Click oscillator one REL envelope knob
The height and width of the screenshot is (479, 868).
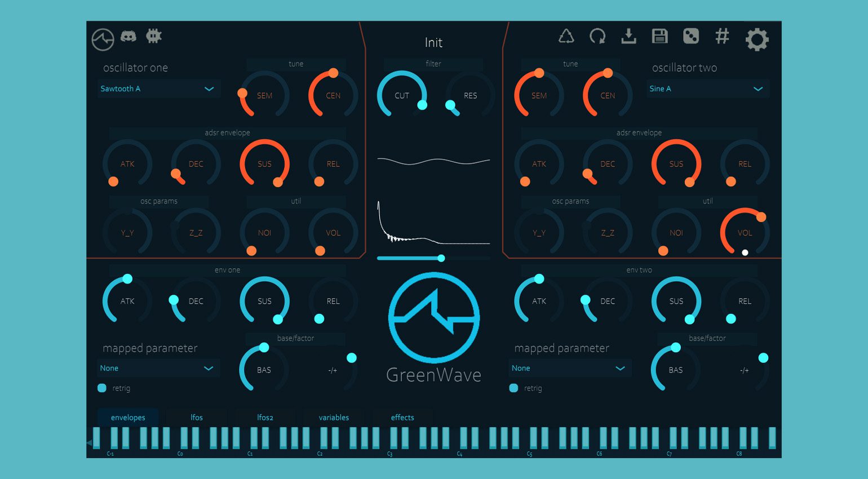point(333,164)
